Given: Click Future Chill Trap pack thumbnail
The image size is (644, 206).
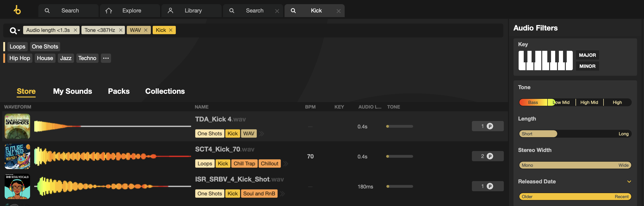Looking at the screenshot, I should pos(17,156).
